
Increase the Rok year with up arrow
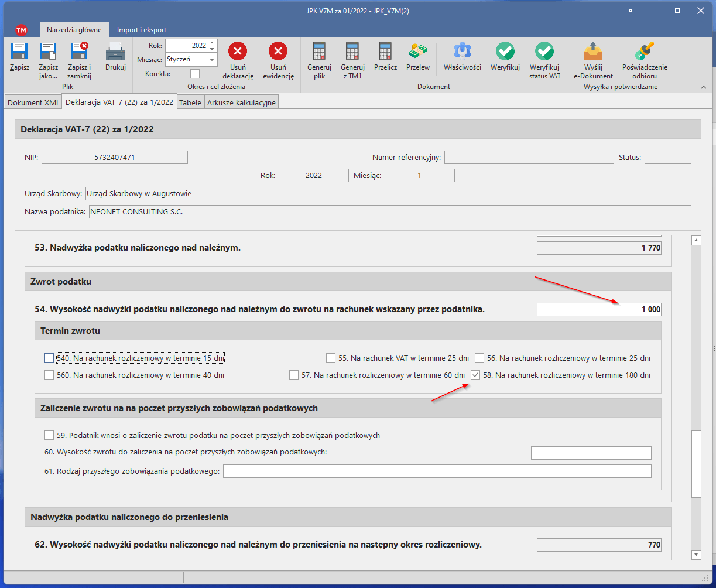(x=212, y=42)
